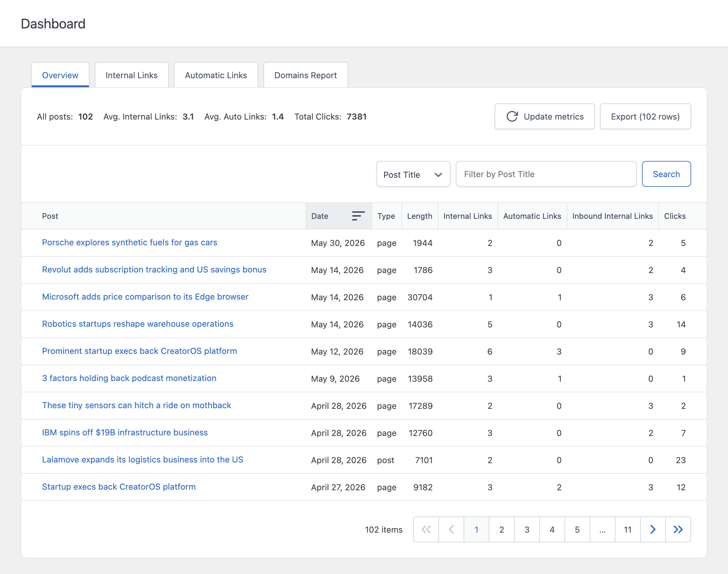Click the date May 12, 2026
The width and height of the screenshot is (728, 574).
point(337,352)
